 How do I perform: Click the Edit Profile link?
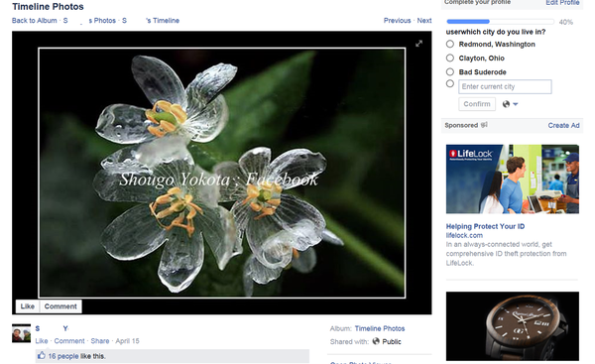(562, 3)
